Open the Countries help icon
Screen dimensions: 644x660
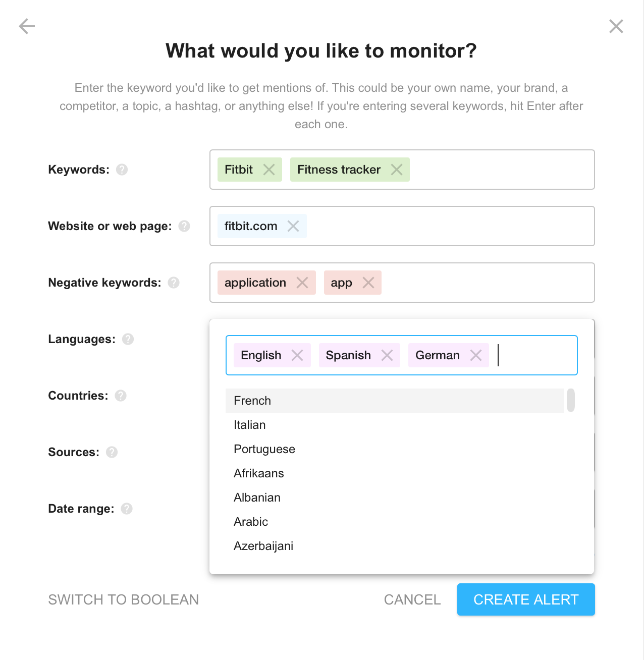tap(121, 396)
